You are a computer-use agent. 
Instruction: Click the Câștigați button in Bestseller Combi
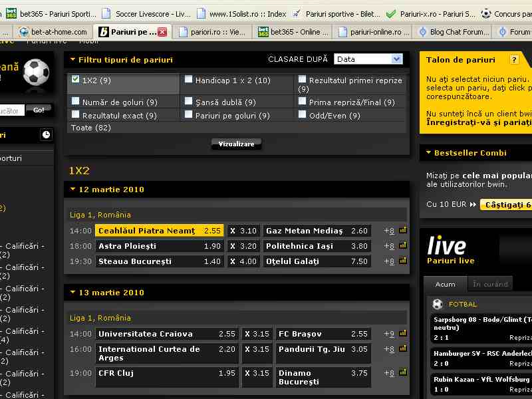click(506, 205)
